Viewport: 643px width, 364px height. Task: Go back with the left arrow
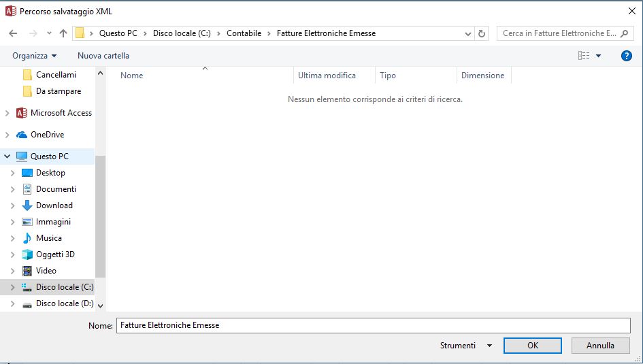[13, 33]
